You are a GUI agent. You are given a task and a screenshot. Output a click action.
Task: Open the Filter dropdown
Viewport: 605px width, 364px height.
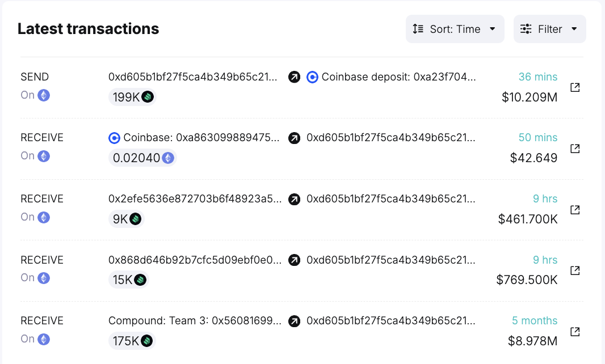[549, 28]
